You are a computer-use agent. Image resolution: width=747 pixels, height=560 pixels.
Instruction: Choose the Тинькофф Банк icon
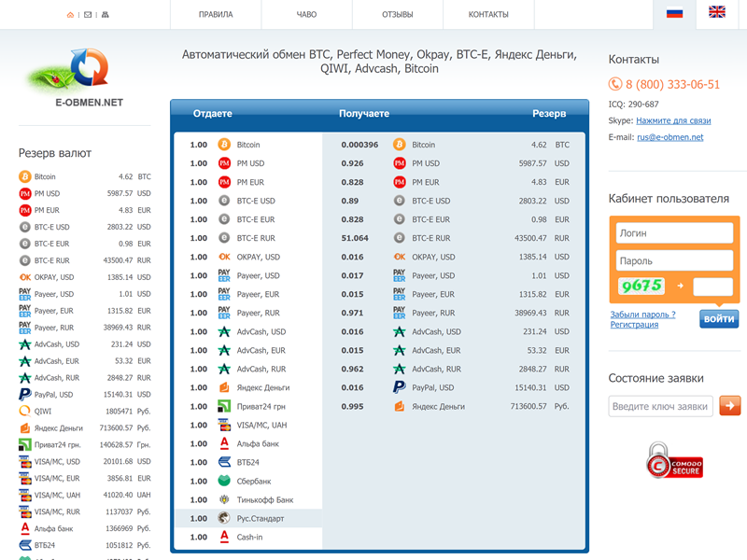pyautogui.click(x=224, y=499)
